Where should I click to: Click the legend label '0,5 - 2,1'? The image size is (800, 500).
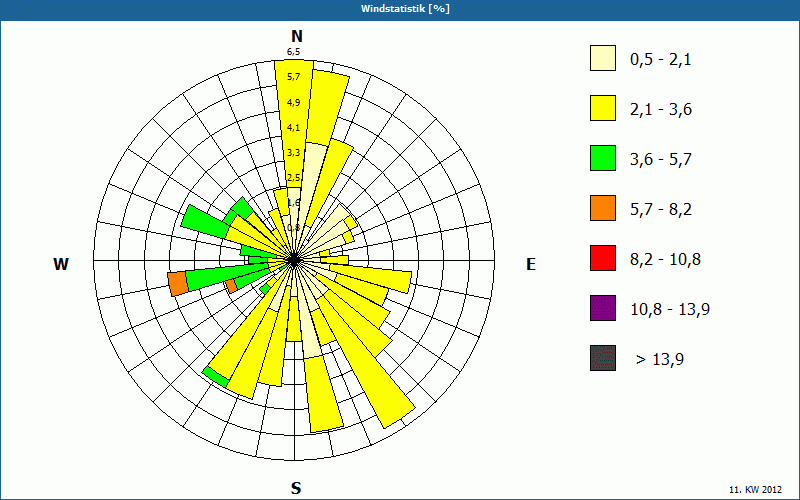pos(661,60)
